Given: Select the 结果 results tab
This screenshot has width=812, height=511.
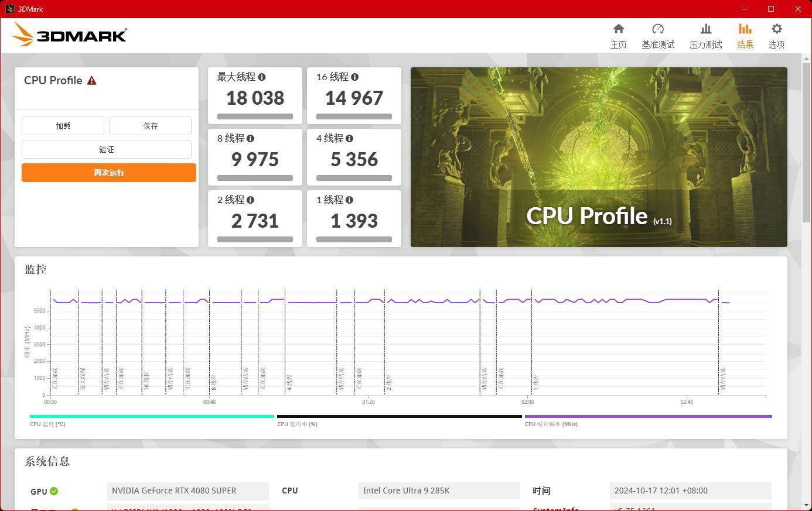Looking at the screenshot, I should pos(745,36).
